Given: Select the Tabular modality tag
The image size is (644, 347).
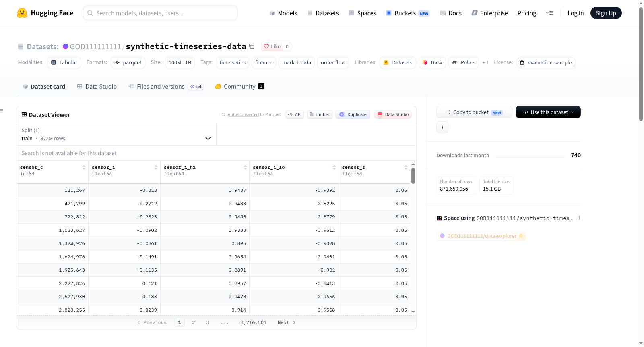Looking at the screenshot, I should (x=64, y=62).
